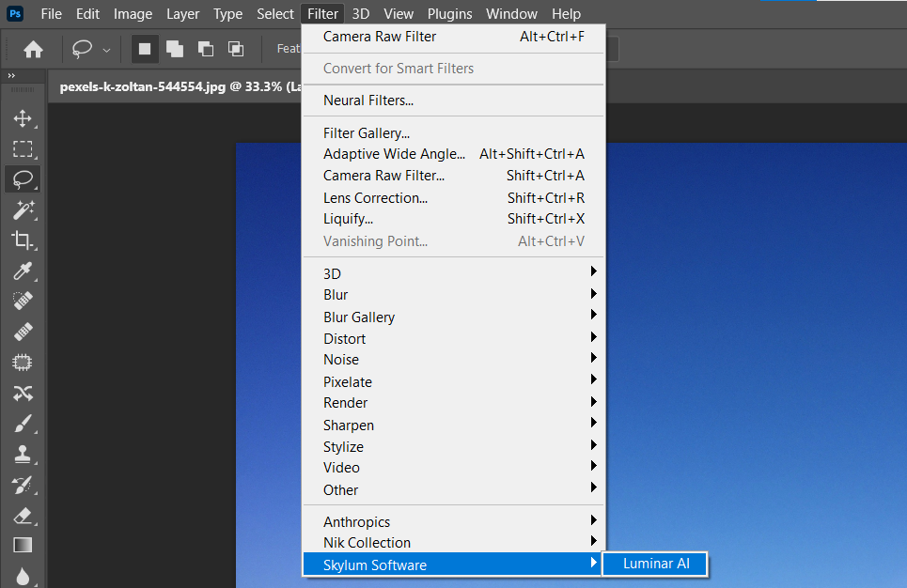Screen dimensions: 907x588
Task: Select Skylum Software menu entry
Action: tap(453, 565)
